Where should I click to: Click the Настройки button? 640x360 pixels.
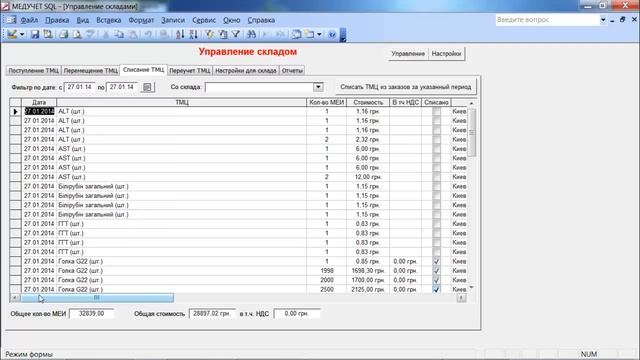[447, 54]
